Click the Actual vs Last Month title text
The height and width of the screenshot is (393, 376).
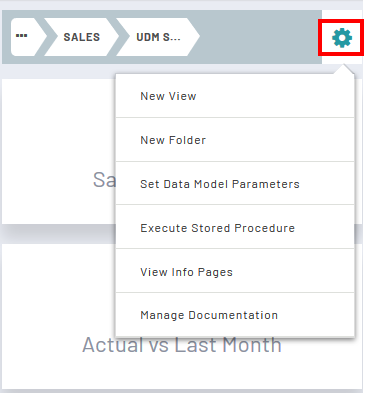point(182,345)
